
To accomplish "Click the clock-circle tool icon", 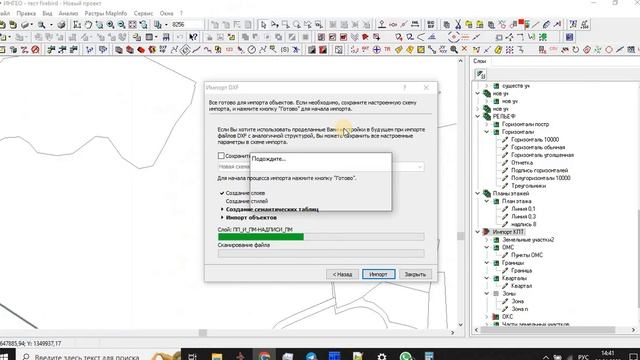I will coord(251,50).
